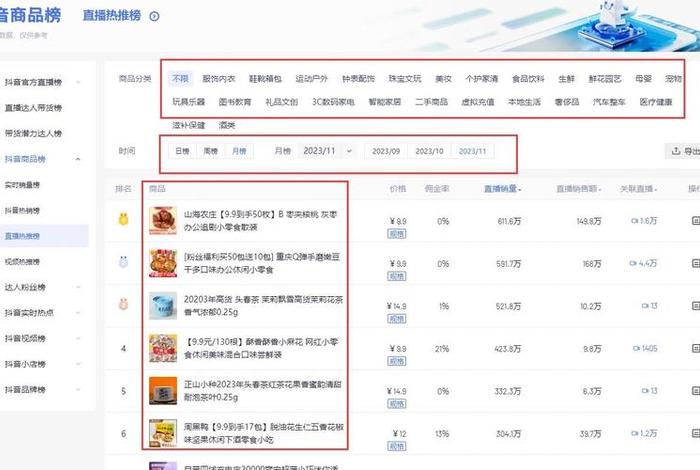Open the 山海农庄【9.9到手50枚】product title
Image resolution: width=700 pixels, height=470 pixels.
click(261, 220)
